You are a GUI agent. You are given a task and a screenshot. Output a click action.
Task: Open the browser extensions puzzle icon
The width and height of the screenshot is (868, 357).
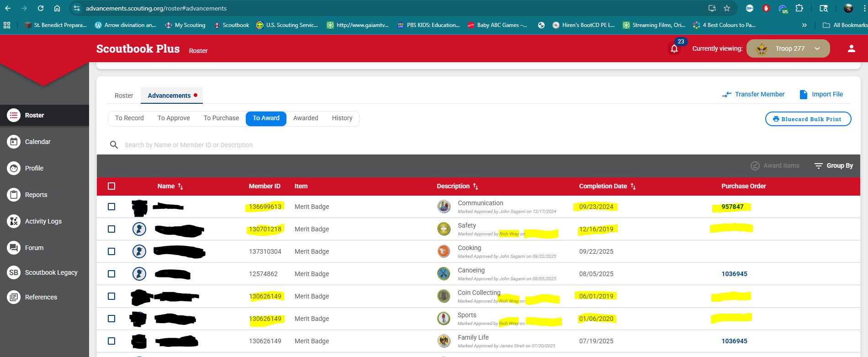pyautogui.click(x=799, y=8)
